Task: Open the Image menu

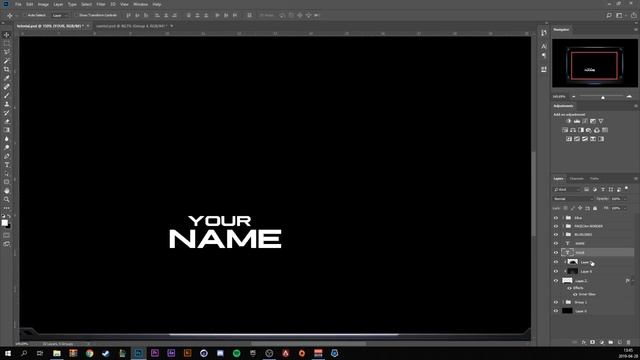Action: click(x=43, y=4)
